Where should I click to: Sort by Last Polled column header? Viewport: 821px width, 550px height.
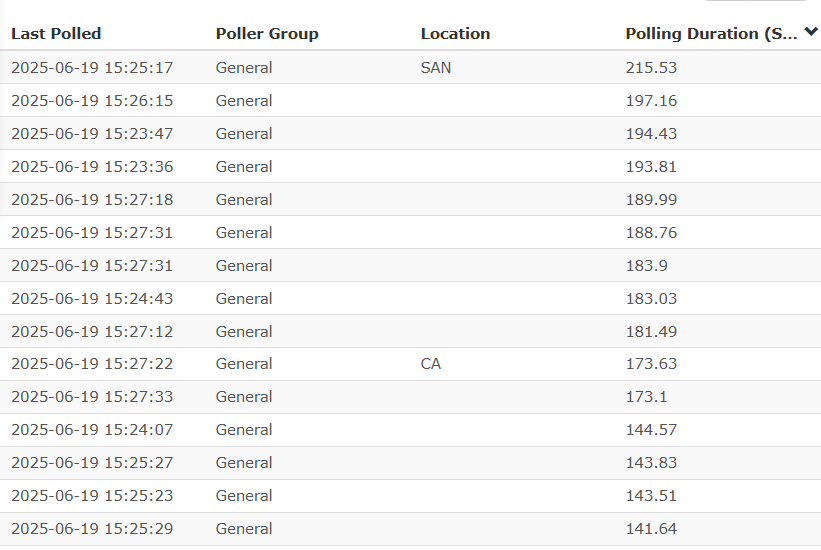pos(56,34)
